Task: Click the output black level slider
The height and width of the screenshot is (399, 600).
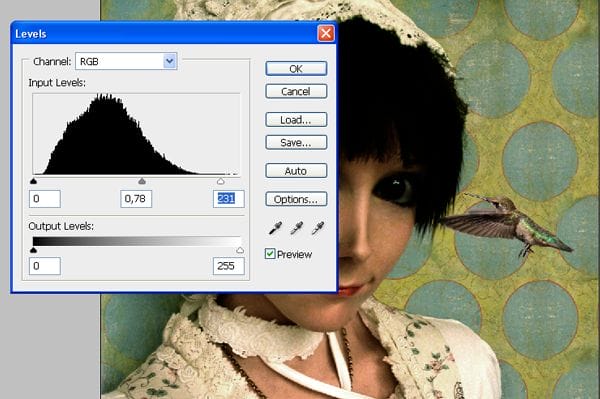Action: tap(33, 250)
